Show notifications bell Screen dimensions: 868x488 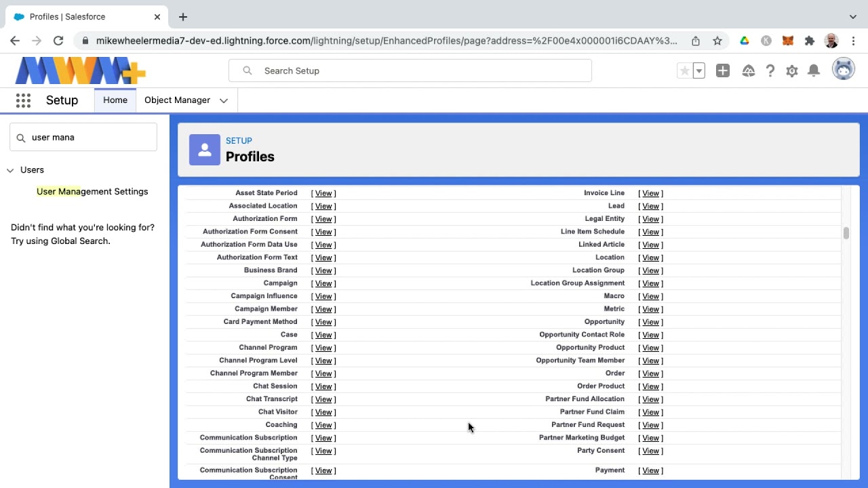pos(814,70)
